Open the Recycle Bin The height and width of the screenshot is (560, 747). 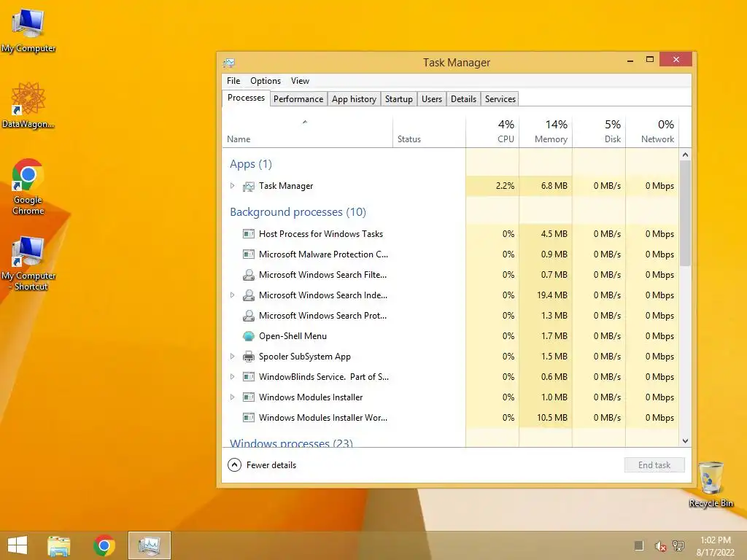pos(711,484)
